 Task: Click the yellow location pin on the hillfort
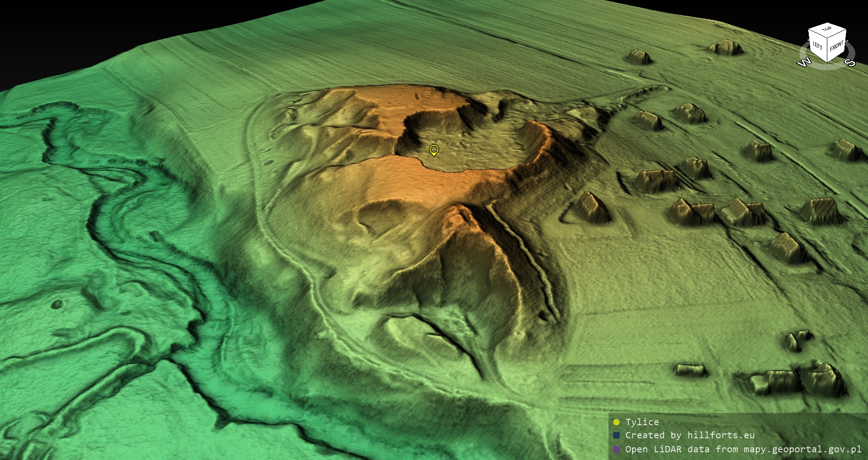coord(434,149)
